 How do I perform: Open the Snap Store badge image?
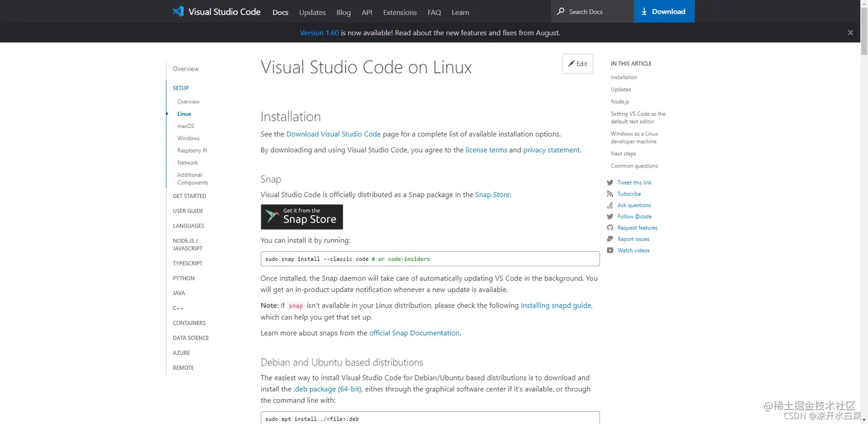pyautogui.click(x=302, y=217)
